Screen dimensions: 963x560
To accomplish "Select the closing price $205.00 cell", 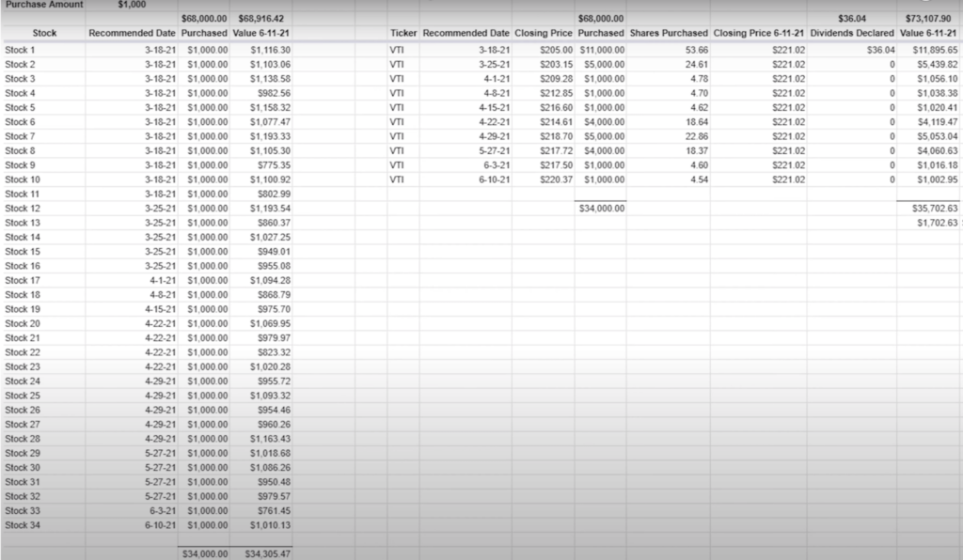I will point(556,50).
